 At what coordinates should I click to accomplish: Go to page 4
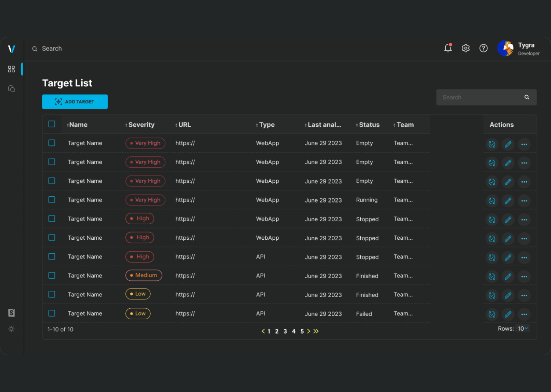(293, 331)
